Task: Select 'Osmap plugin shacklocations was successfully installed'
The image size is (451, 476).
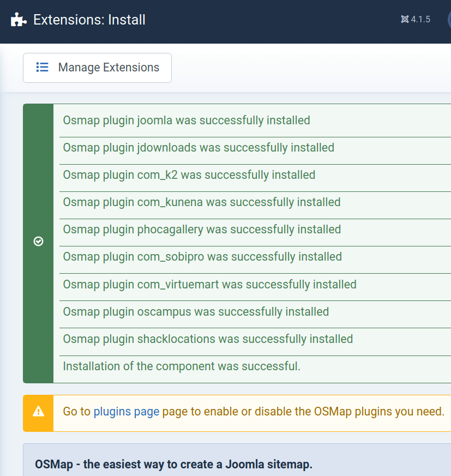Action: pyautogui.click(x=208, y=339)
